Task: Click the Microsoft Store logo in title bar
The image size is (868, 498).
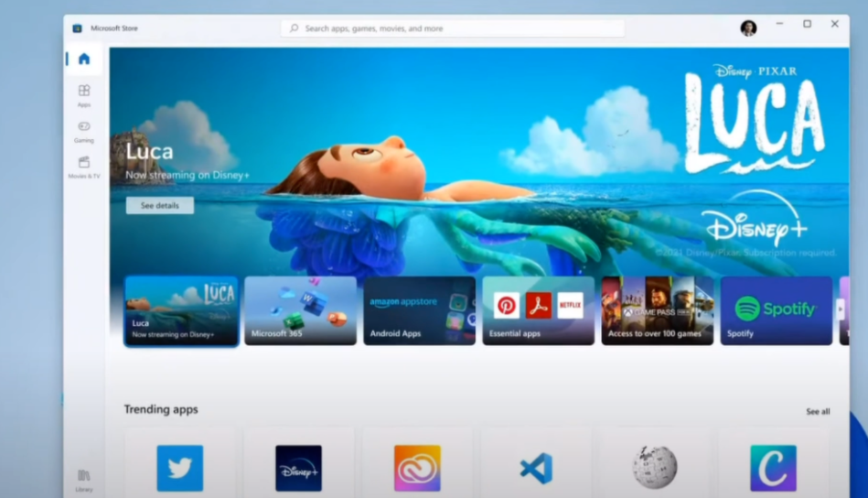Action: pos(78,28)
